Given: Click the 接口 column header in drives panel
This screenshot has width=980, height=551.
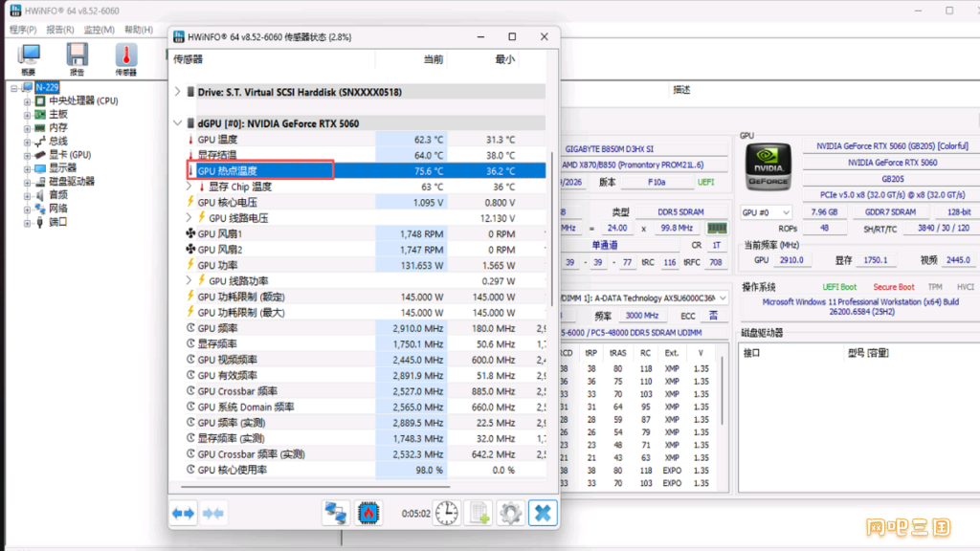Looking at the screenshot, I should coord(752,353).
